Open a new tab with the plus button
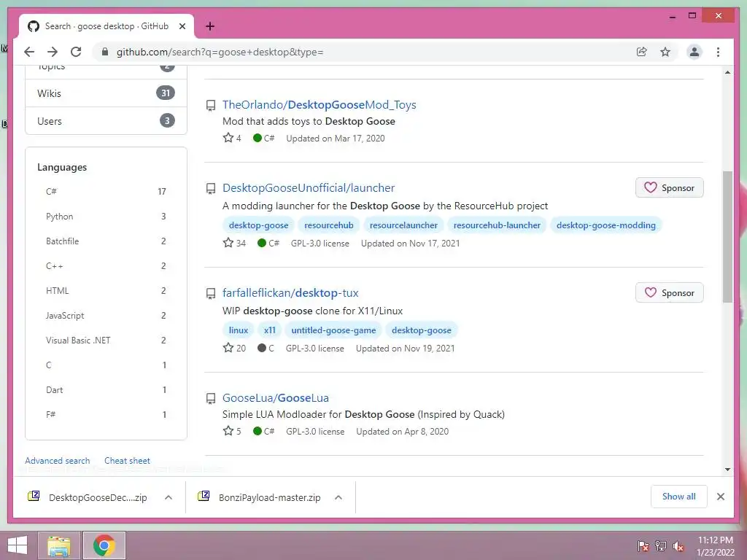 click(x=210, y=26)
